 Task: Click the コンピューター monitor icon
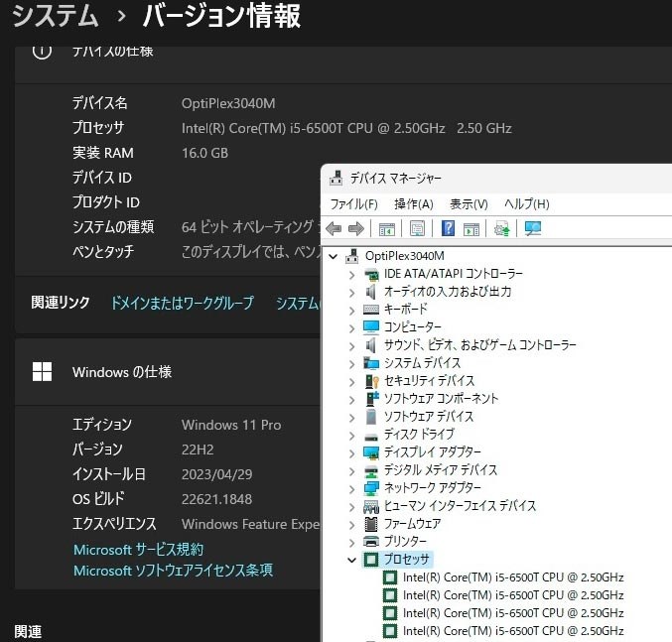coord(371,327)
